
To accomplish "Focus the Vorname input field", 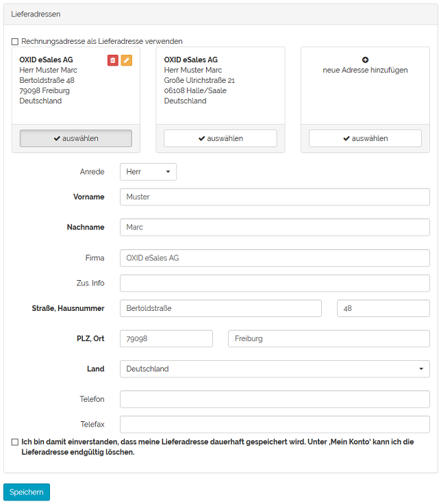I will point(275,197).
